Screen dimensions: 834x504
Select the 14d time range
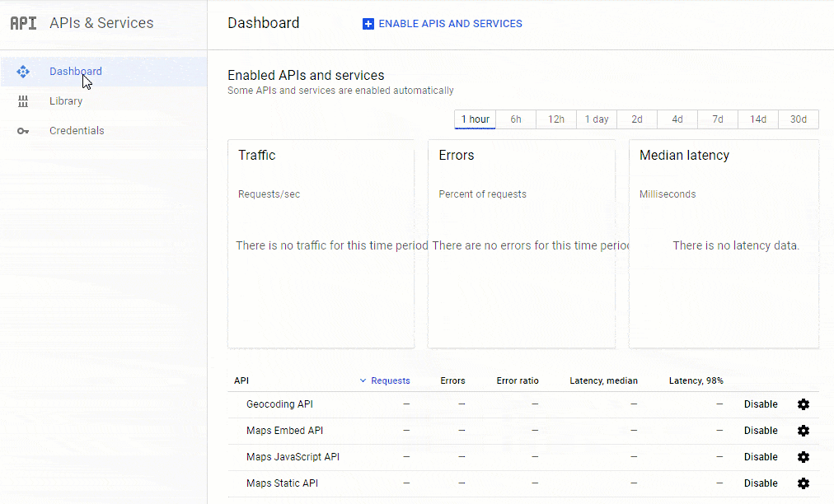[x=758, y=119]
